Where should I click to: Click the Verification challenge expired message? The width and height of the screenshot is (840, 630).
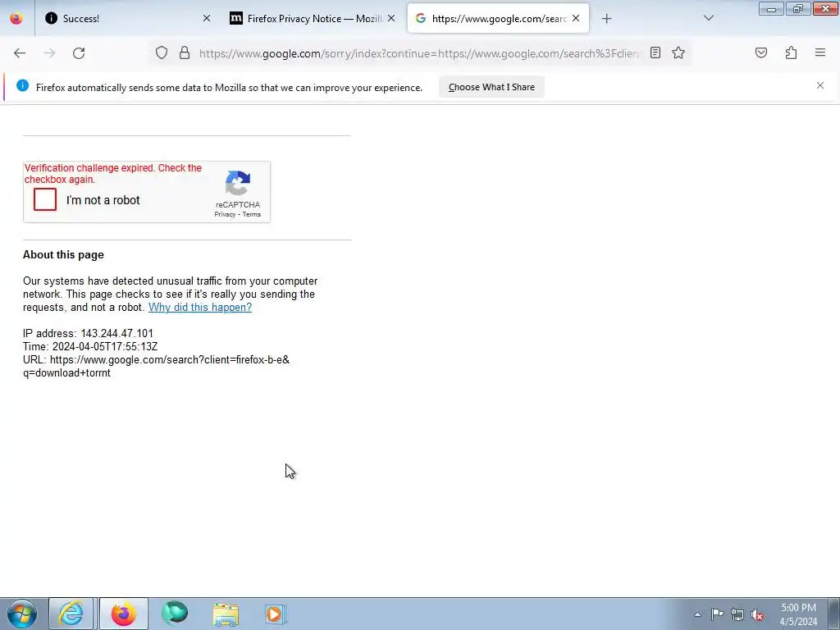tap(113, 174)
